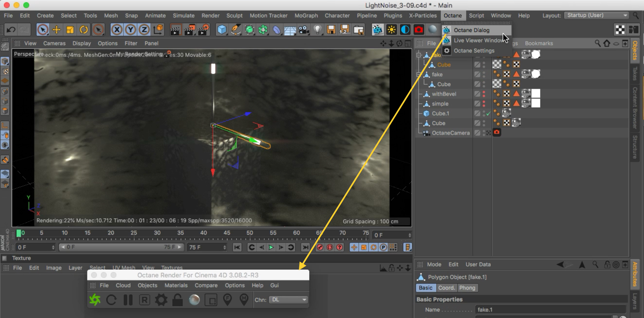The height and width of the screenshot is (318, 644).
Task: Switch to the Coord. tab in Attributes
Action: pyautogui.click(x=446, y=288)
